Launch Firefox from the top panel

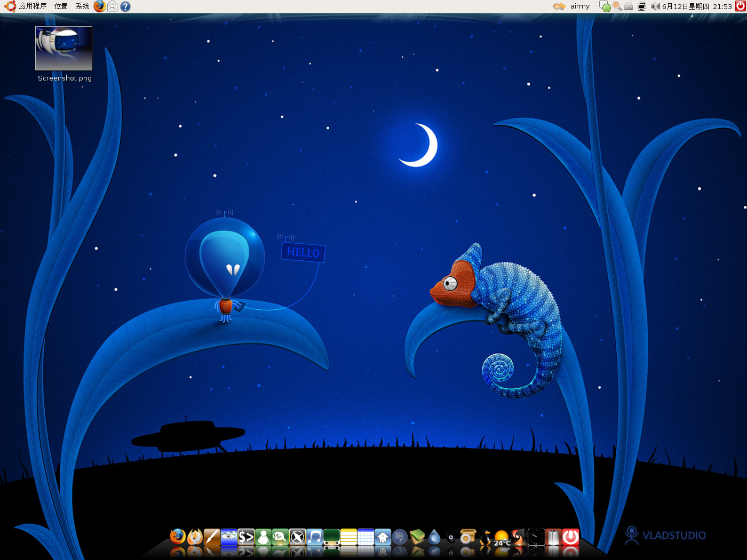pyautogui.click(x=100, y=6)
